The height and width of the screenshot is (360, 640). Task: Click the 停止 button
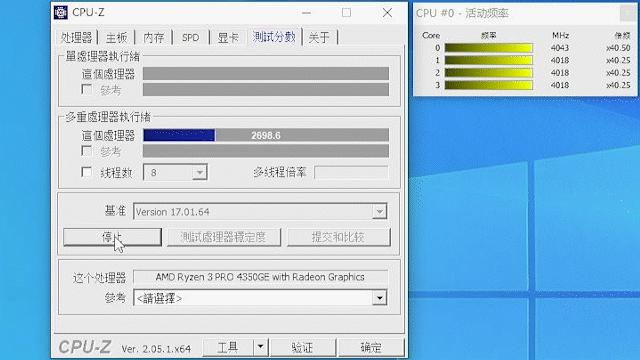point(112,237)
